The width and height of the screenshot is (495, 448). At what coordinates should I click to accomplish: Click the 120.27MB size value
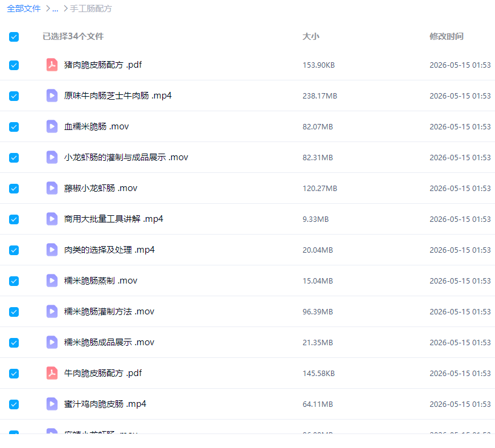(320, 189)
